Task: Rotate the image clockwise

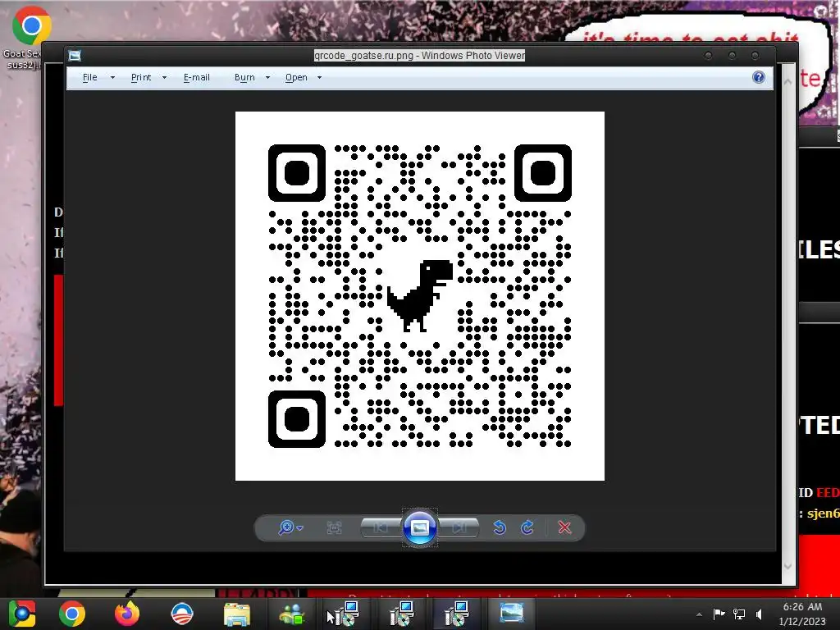Action: click(527, 527)
